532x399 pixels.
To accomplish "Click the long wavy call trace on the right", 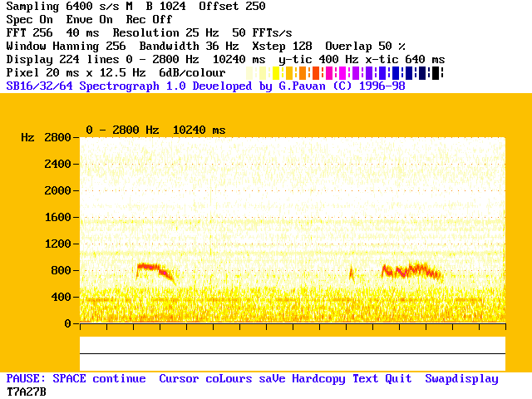I will [x=412, y=272].
